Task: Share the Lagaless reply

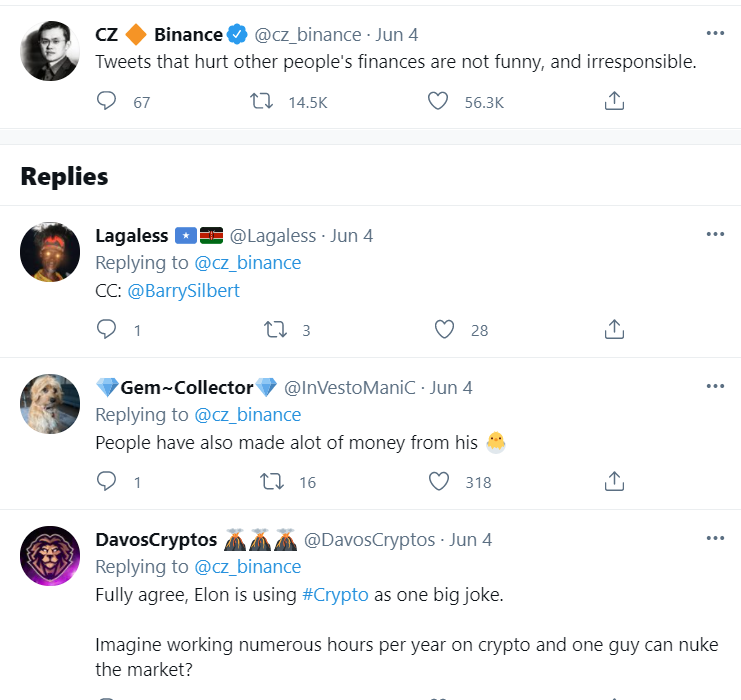Action: (615, 329)
